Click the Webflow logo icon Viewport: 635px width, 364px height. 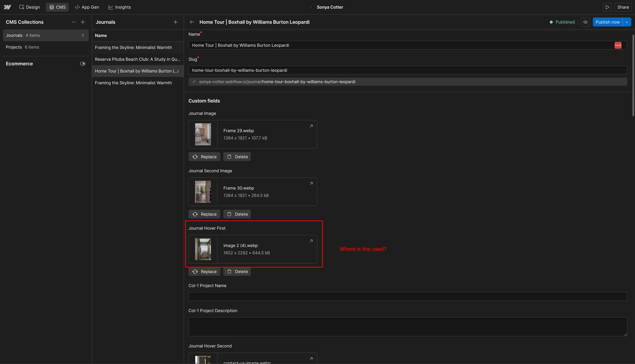pyautogui.click(x=8, y=7)
